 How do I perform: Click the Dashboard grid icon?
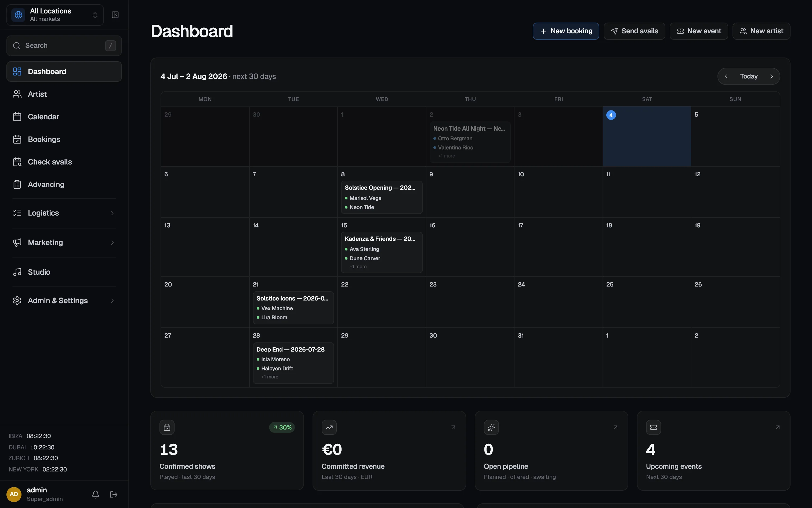click(17, 71)
